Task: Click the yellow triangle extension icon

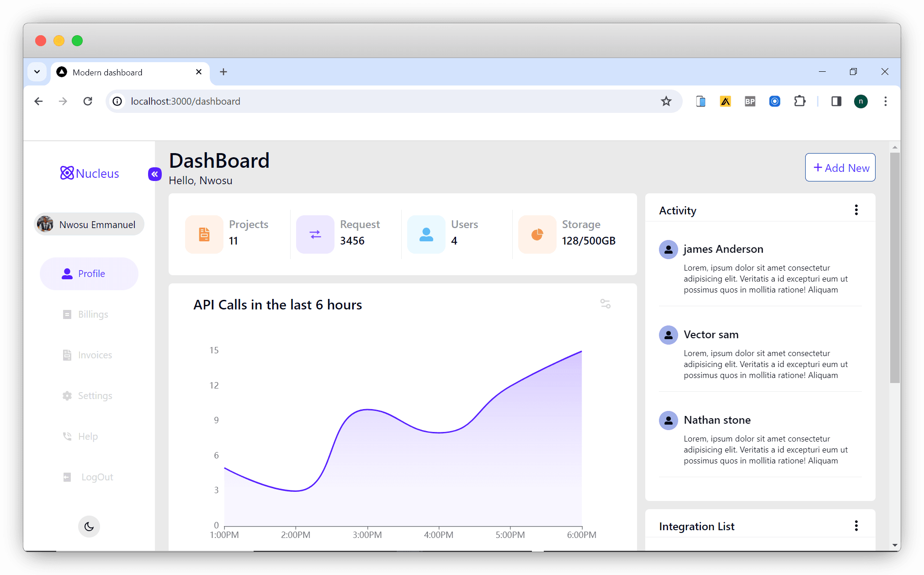Action: 725,101
